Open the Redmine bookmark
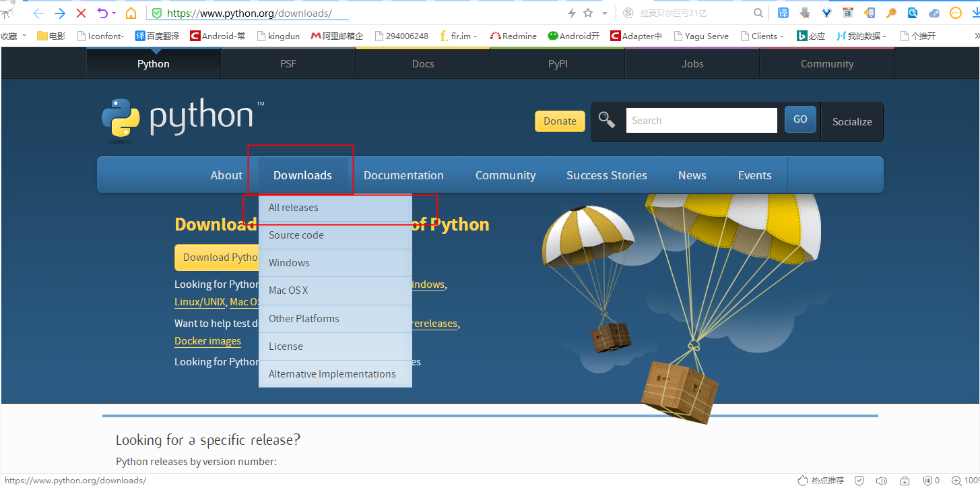 point(513,36)
